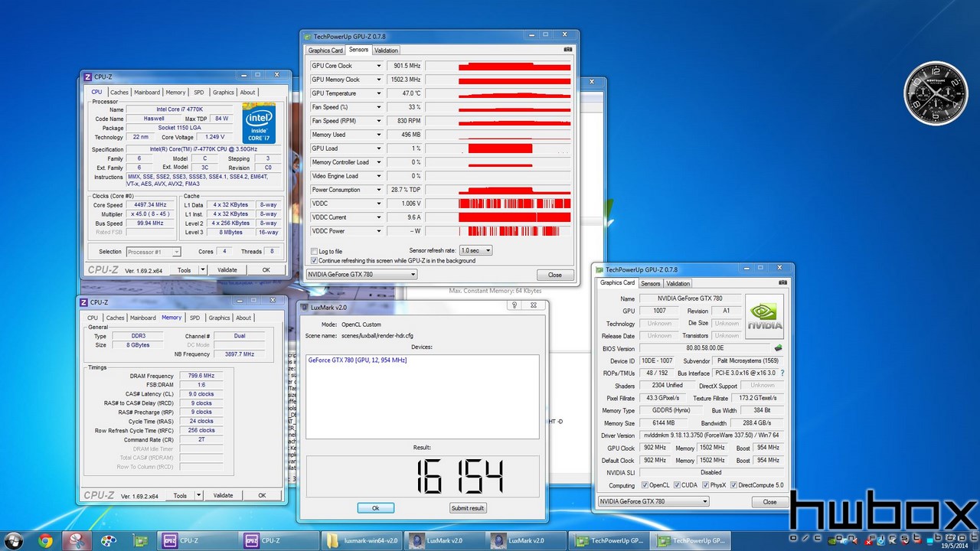Click Close in the GPU-Z Sensors window

point(554,275)
